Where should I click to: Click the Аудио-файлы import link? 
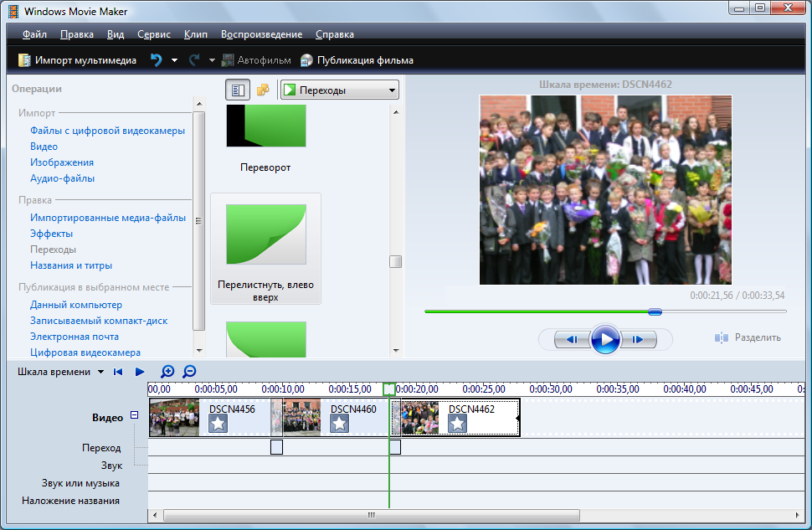point(62,178)
